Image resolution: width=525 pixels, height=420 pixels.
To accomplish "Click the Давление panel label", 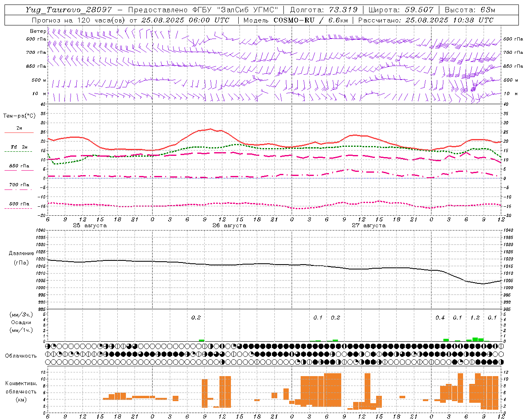I will pos(21,253).
